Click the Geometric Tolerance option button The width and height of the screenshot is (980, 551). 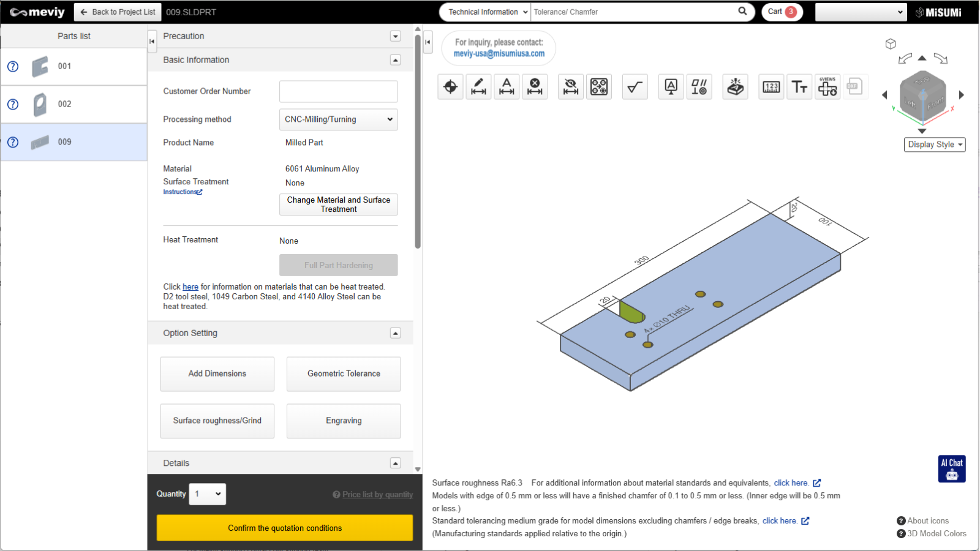click(344, 374)
